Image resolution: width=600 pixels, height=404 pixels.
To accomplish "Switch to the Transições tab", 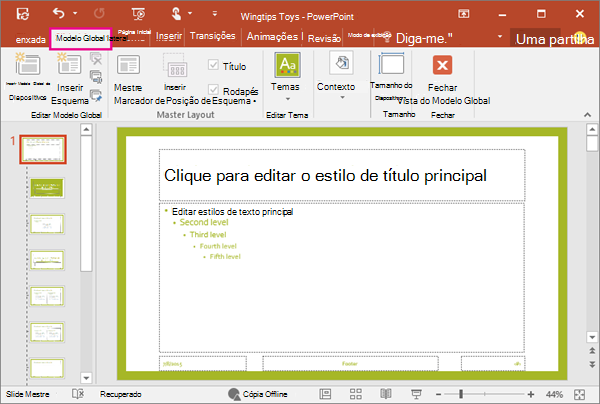I will point(212,36).
